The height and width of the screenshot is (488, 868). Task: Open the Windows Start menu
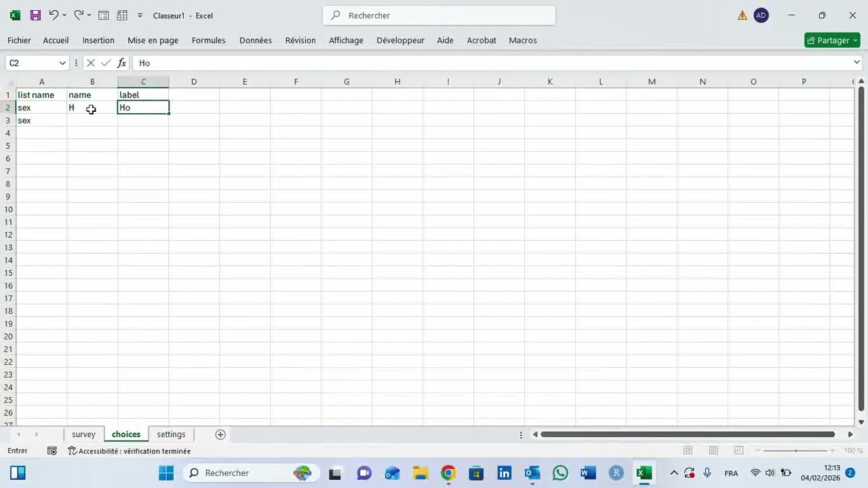(x=166, y=473)
